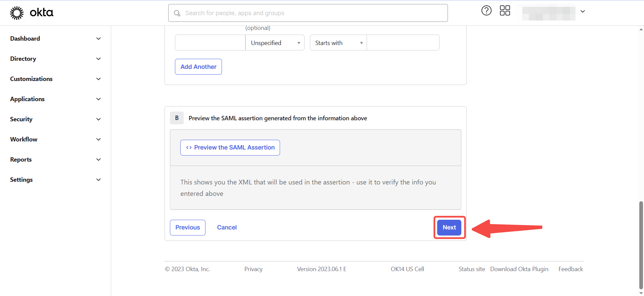
Task: Open the Status site link
Action: (x=472, y=269)
